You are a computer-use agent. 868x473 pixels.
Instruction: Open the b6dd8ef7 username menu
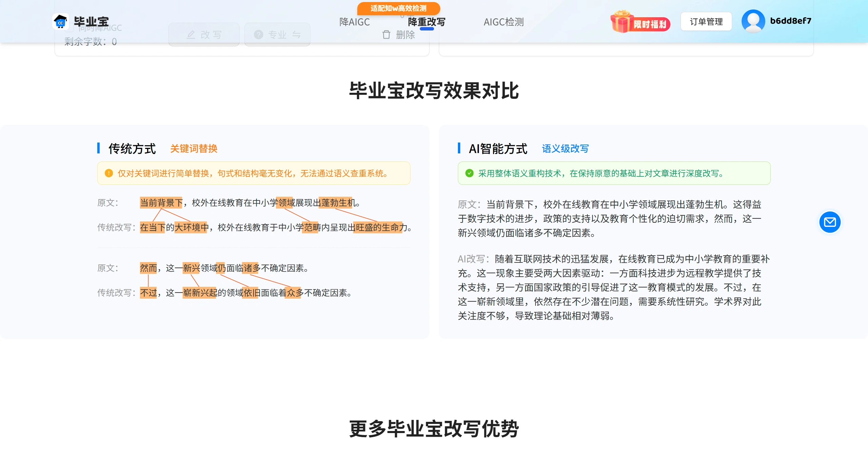click(791, 21)
